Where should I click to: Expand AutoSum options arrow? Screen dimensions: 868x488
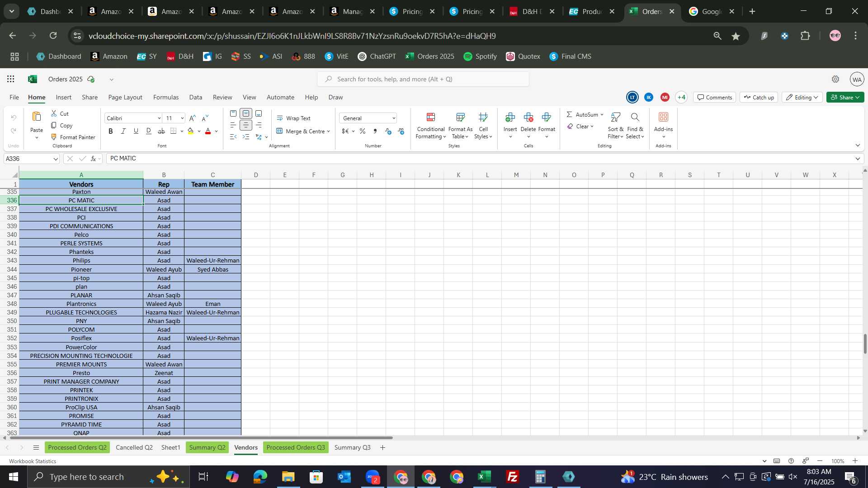point(602,115)
